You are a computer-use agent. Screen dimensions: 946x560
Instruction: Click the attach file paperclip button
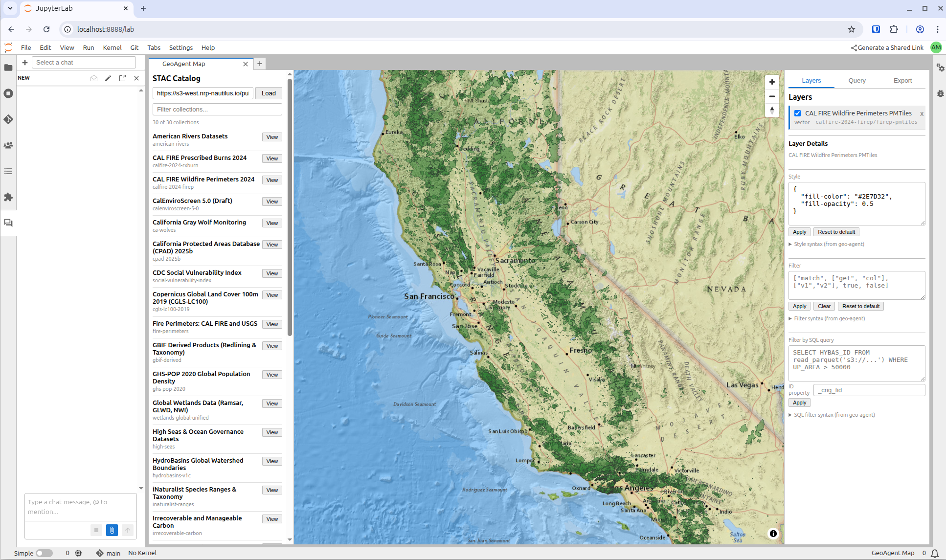112,530
